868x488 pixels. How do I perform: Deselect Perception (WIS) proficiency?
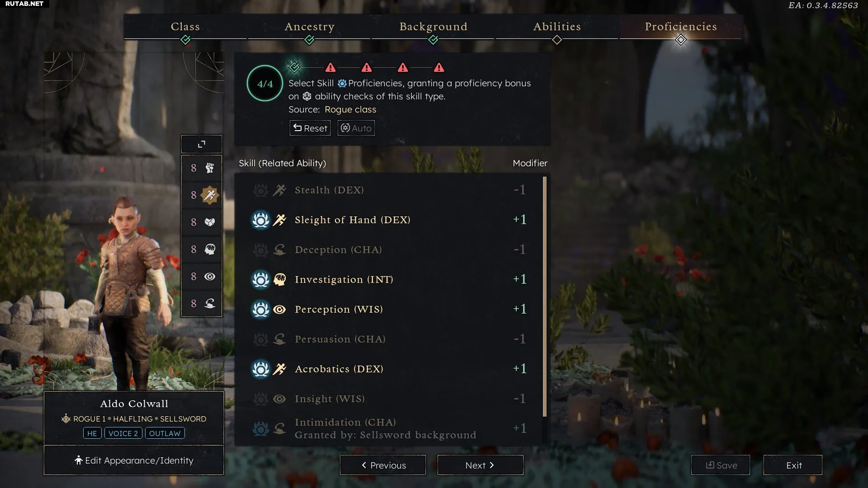389,309
